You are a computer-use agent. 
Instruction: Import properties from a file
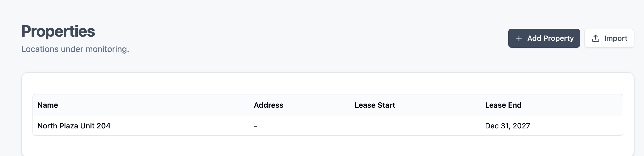click(x=609, y=38)
